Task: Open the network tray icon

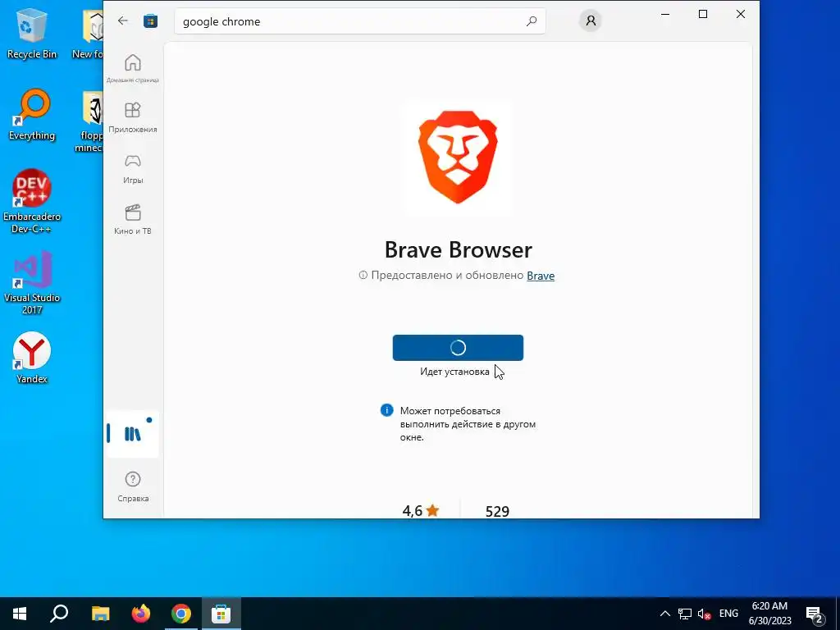Action: pos(685,614)
